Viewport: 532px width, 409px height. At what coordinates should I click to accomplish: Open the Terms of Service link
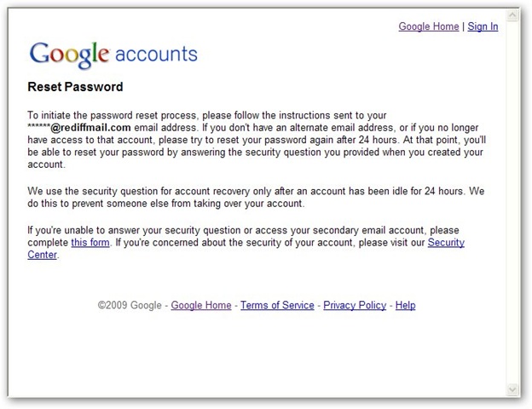pyautogui.click(x=277, y=305)
